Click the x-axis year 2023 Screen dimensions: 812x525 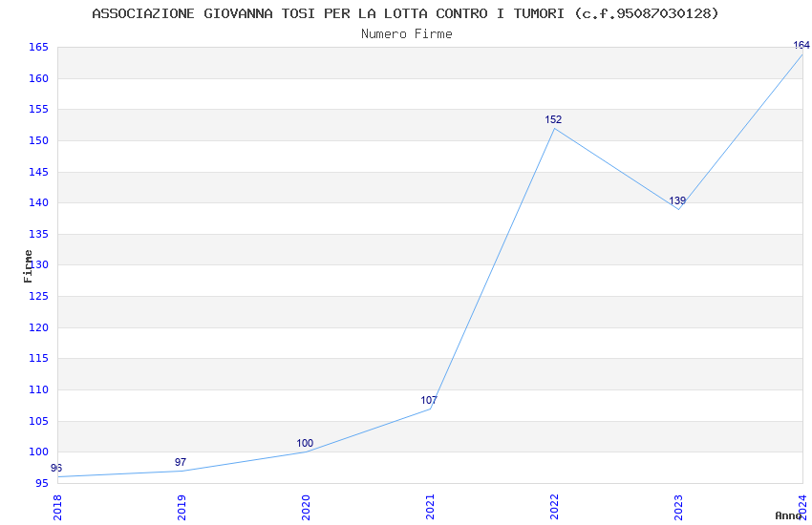(678, 508)
